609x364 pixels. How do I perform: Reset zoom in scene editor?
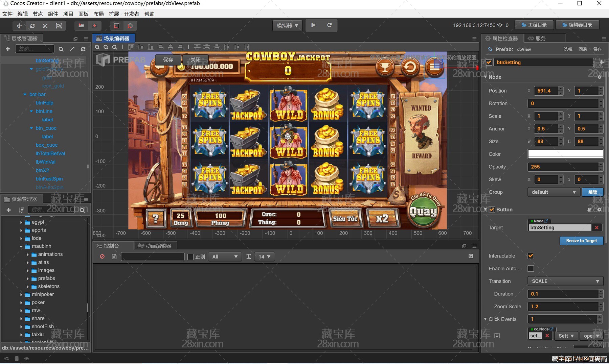point(115,47)
